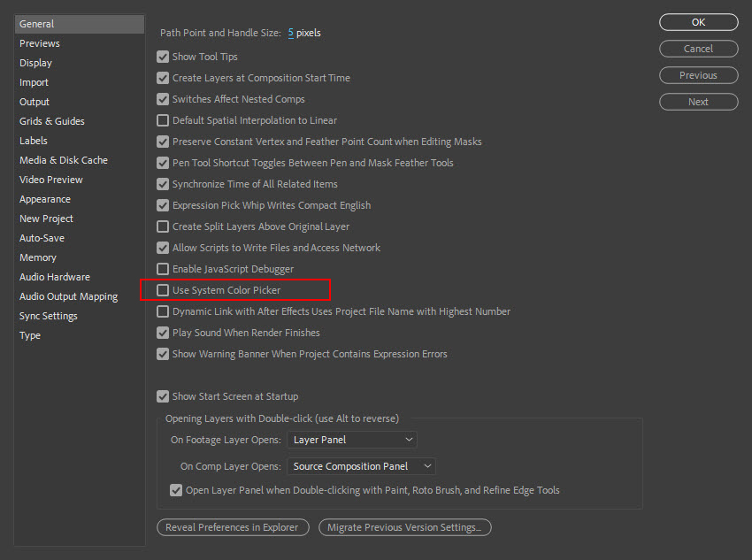Toggle Create Split Layers Above Original Layer

click(x=163, y=226)
